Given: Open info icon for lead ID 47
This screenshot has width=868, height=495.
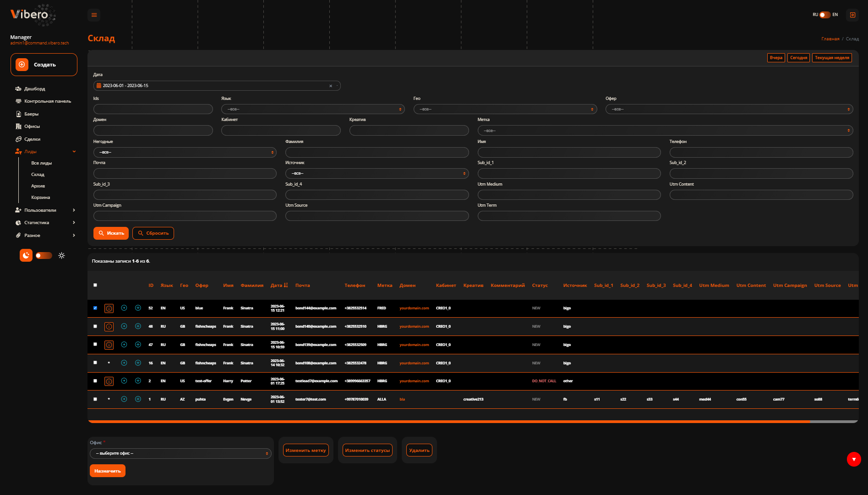Looking at the screenshot, I should point(109,345).
